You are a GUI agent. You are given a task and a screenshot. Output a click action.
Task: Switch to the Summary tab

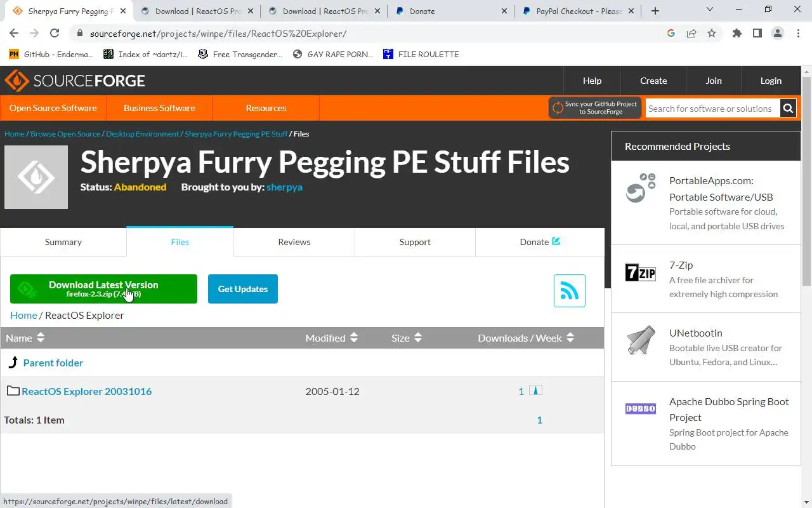click(63, 242)
